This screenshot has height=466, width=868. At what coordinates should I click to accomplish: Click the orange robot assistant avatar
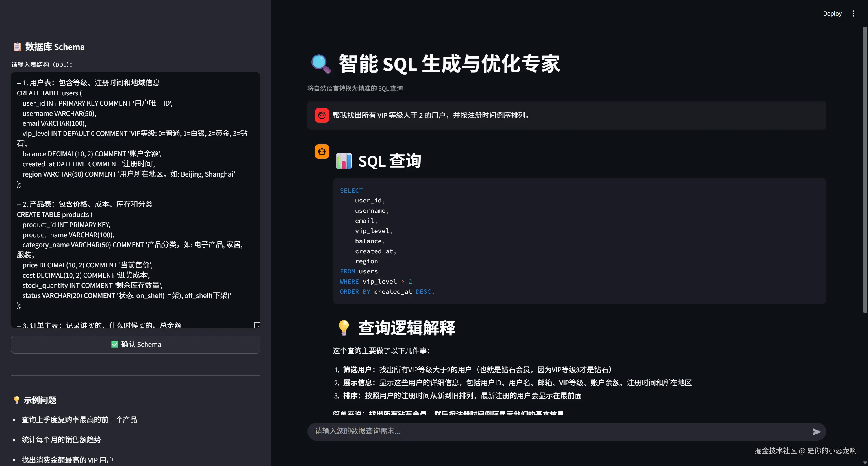tap(322, 151)
